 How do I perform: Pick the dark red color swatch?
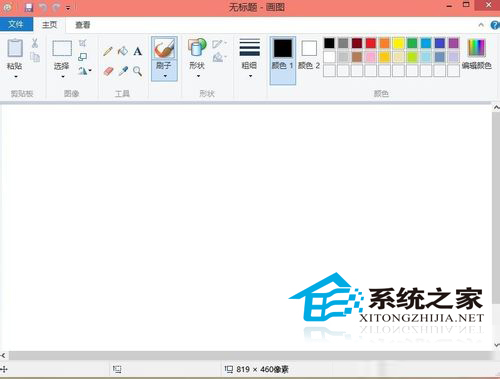point(357,43)
